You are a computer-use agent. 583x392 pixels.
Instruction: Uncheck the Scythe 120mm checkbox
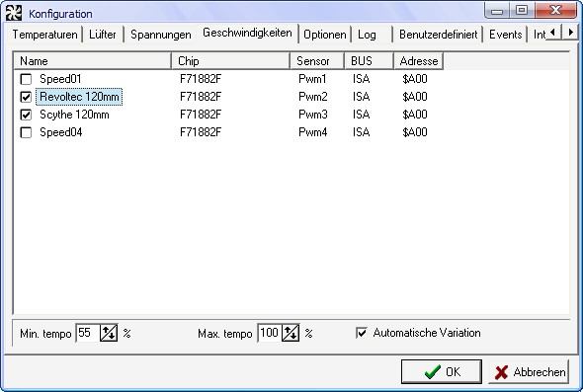click(26, 115)
